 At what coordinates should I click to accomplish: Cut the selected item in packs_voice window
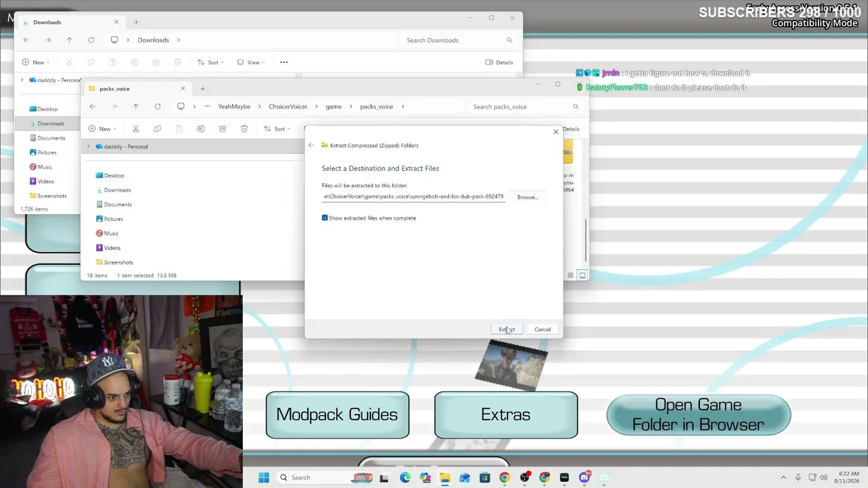(136, 129)
